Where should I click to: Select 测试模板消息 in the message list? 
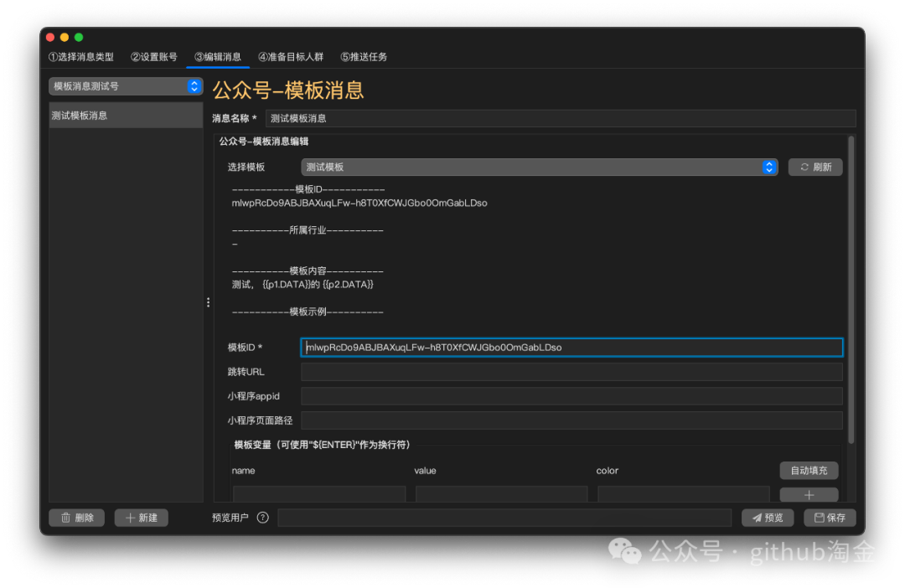126,116
